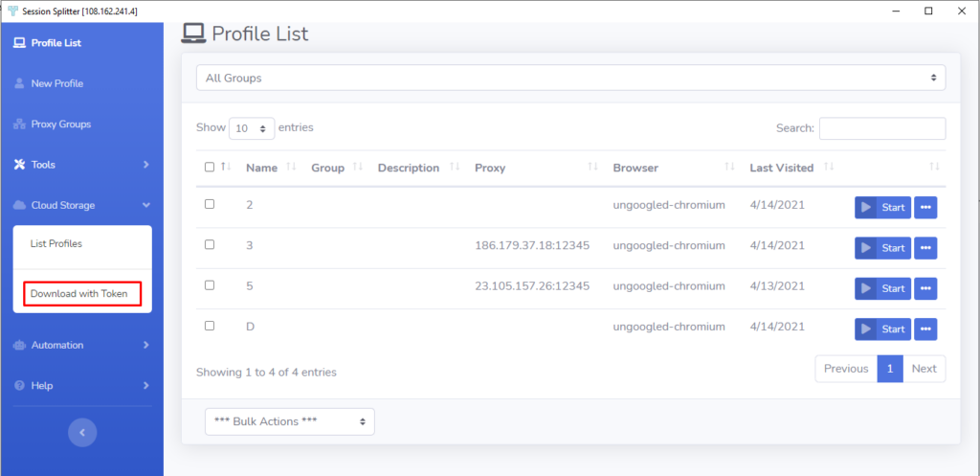Screen dimensions: 980x476
Task: Toggle the select-all checkbox in header
Action: point(210,167)
